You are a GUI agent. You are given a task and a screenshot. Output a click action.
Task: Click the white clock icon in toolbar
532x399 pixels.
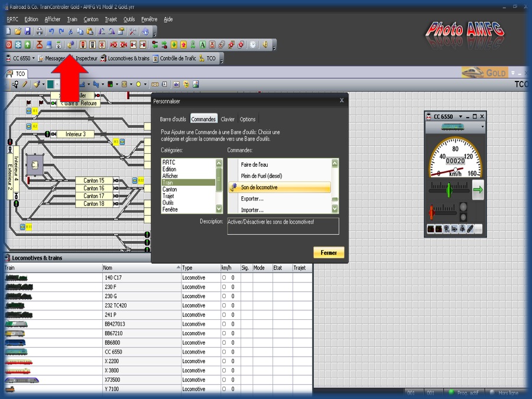tap(253, 44)
